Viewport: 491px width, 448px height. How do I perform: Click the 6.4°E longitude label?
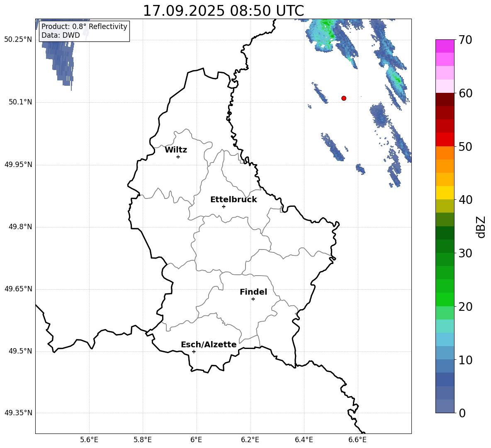[304, 440]
